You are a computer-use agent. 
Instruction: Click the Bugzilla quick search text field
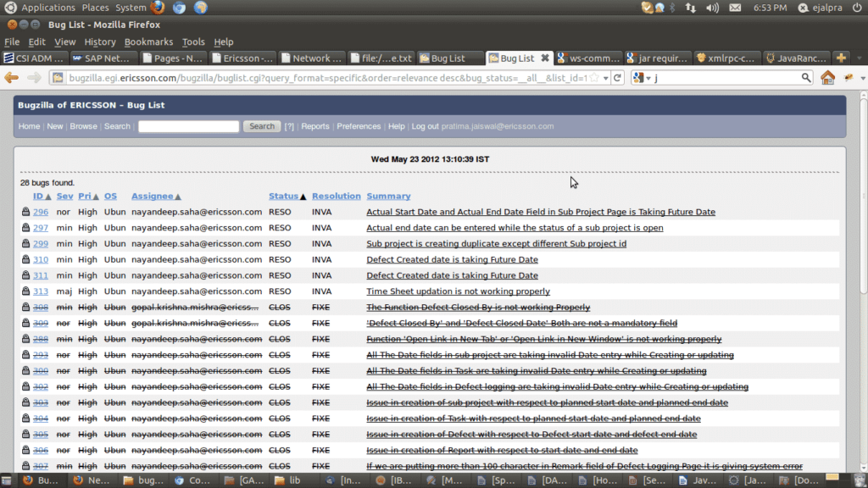189,126
